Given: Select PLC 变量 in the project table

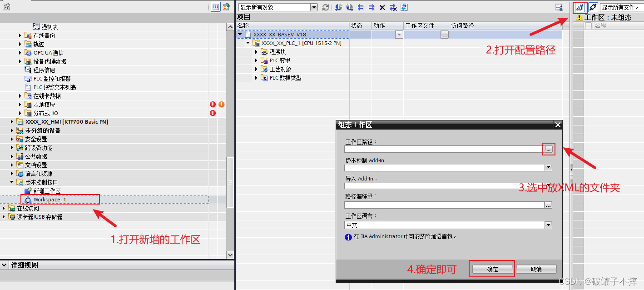Looking at the screenshot, I should tap(280, 60).
